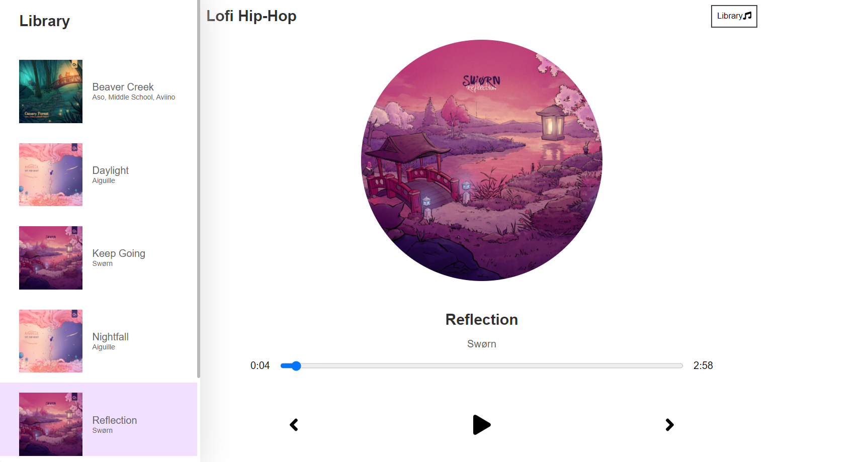This screenshot has height=462, width=868.
Task: Choose Daylight by Aiguille
Action: tap(99, 174)
